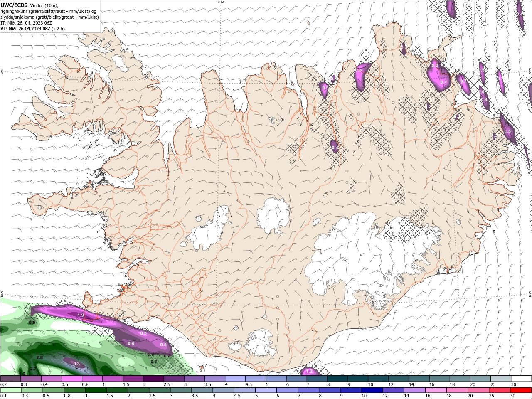Click the 'IT: Mið. 26. 04. 2023 06Z' line
The width and height of the screenshot is (532, 399).
[x=25, y=23]
